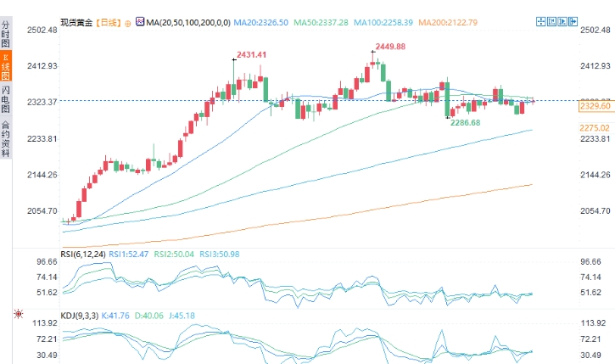The height and width of the screenshot is (364, 615).
Task: Click the MA200:2122.79 value
Action: click(448, 23)
